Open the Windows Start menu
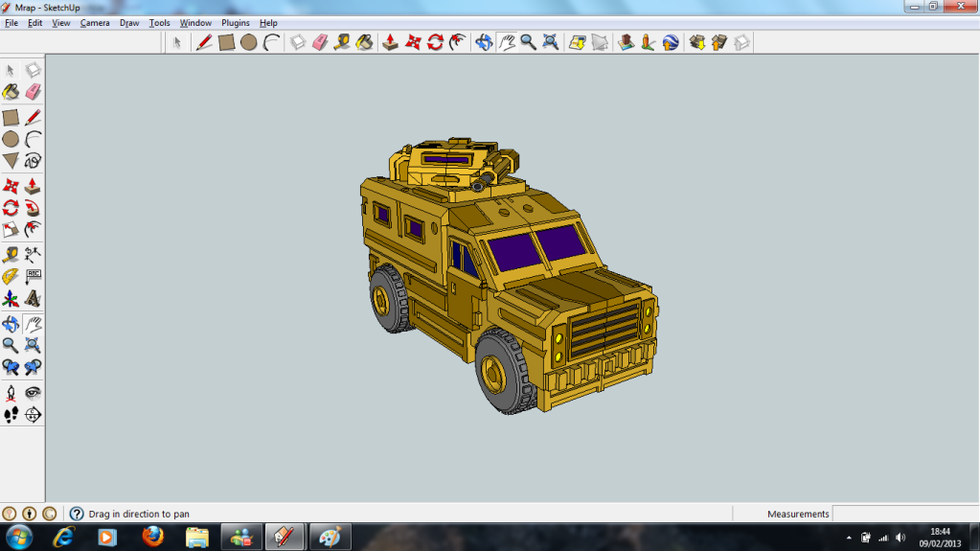The image size is (980, 551). click(19, 538)
